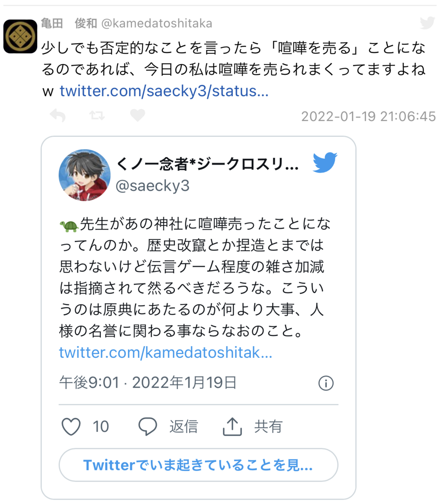This screenshot has width=440, height=504.
Task: Click the 2022-01-19 21:06:45 timestamp
Action: tap(369, 116)
